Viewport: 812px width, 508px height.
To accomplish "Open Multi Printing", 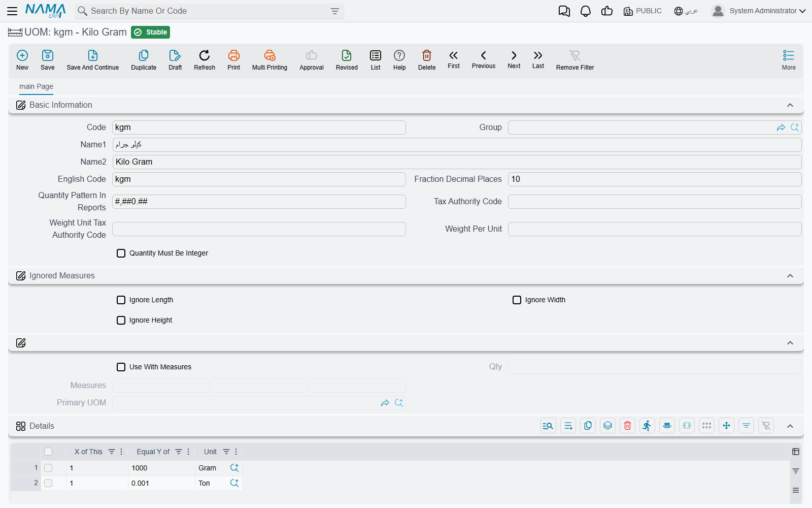I will pyautogui.click(x=269, y=59).
